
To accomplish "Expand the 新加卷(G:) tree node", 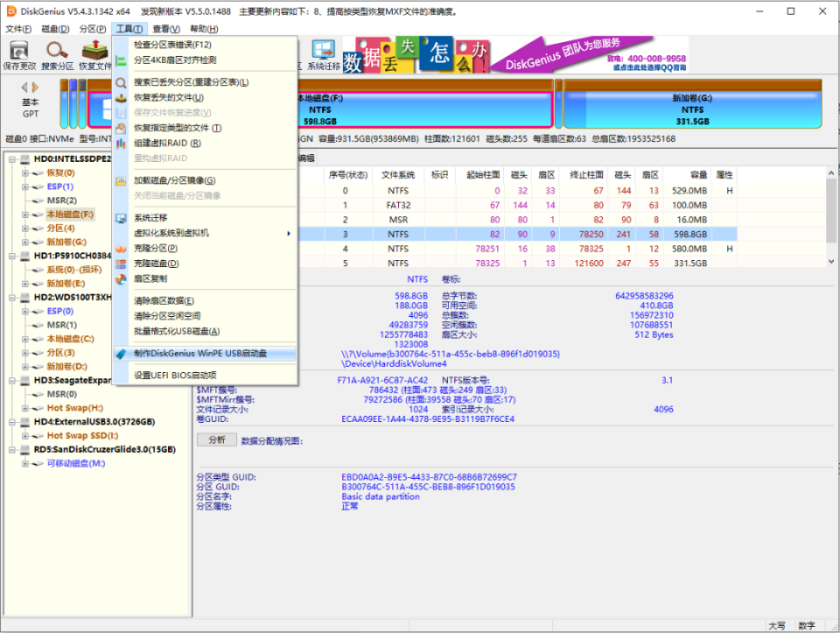I will point(24,243).
